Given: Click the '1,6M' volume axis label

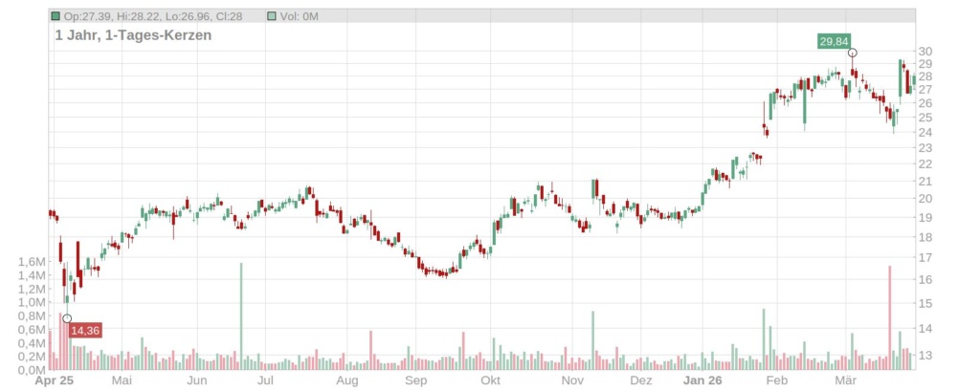Looking at the screenshot, I should coord(32,262).
